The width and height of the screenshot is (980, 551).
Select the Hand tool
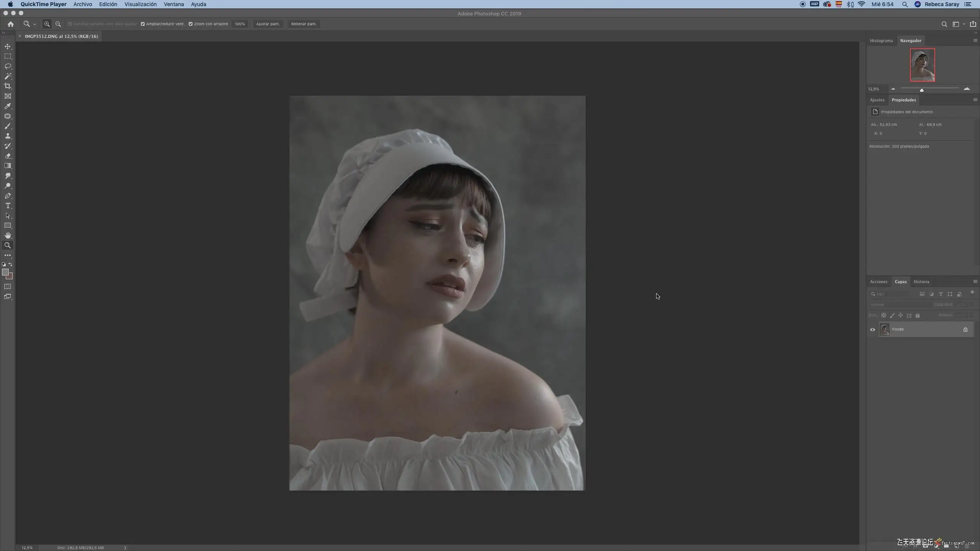pos(8,235)
